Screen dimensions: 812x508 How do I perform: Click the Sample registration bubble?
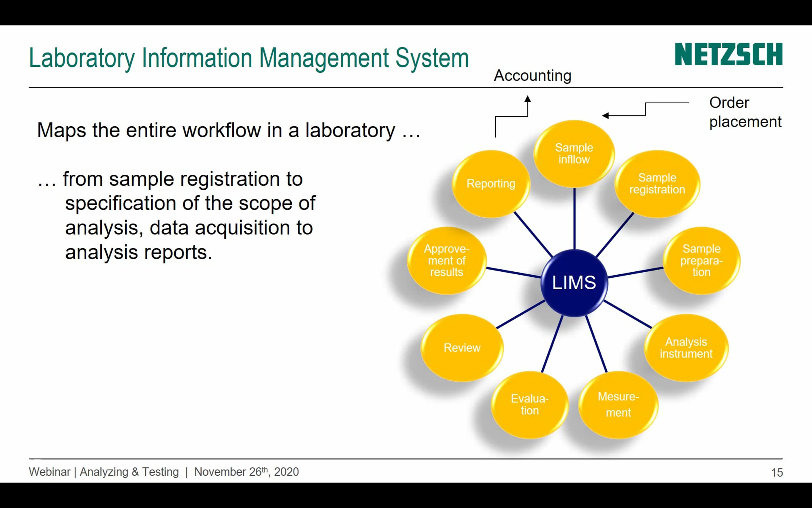click(657, 184)
